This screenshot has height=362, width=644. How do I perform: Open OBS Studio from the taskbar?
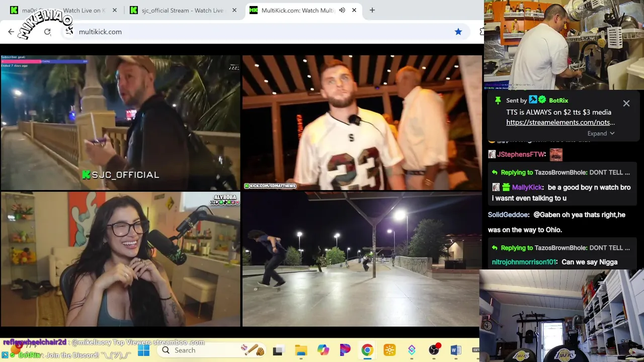point(434,350)
